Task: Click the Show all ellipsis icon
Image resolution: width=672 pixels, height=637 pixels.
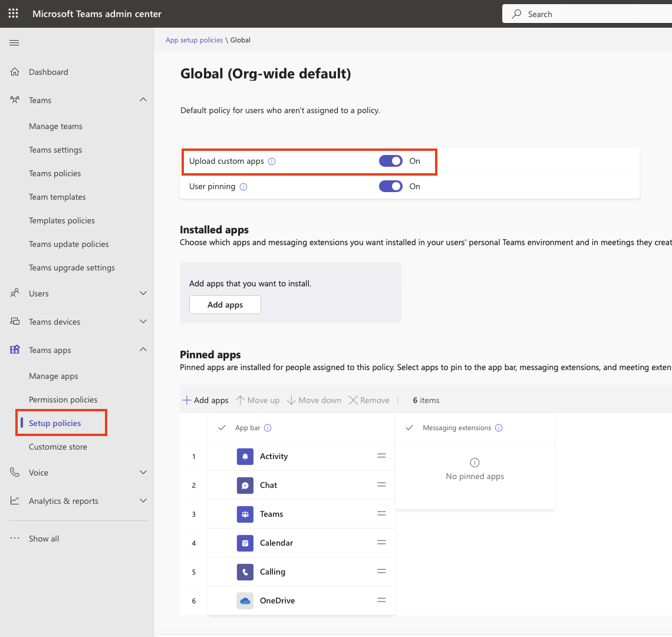Action: (x=15, y=538)
